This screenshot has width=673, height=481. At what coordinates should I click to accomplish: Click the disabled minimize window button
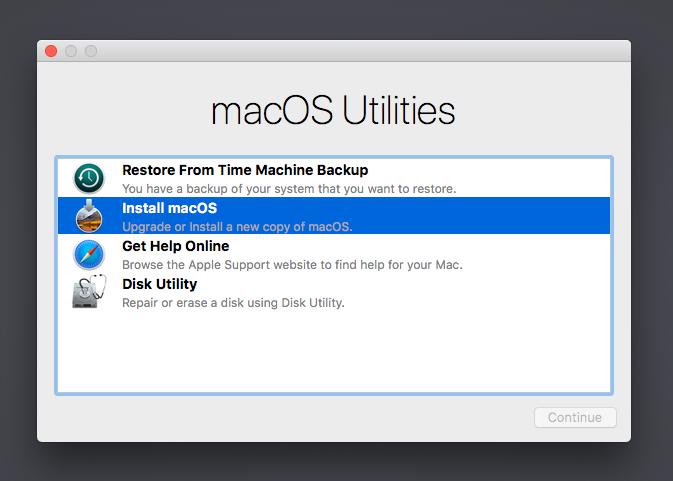click(71, 51)
